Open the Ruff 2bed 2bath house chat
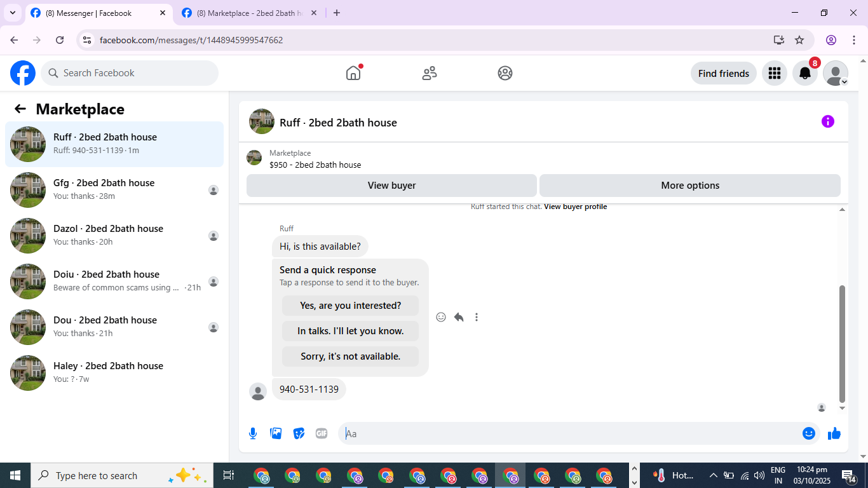 tap(114, 144)
